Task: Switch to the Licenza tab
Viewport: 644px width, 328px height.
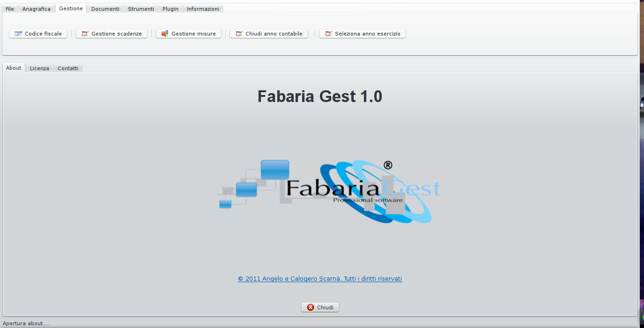Action: pos(39,68)
